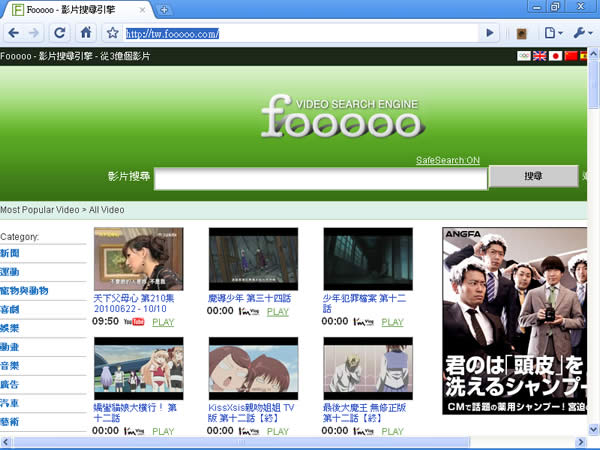Screen dimensions: 600x450
Task: Open the wrench tools menu
Action: 583,33
